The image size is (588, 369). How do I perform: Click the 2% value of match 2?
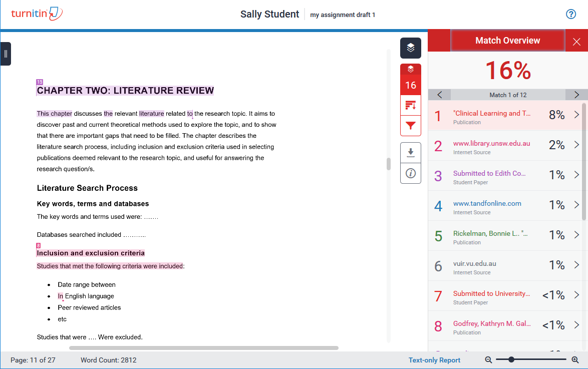pyautogui.click(x=557, y=145)
